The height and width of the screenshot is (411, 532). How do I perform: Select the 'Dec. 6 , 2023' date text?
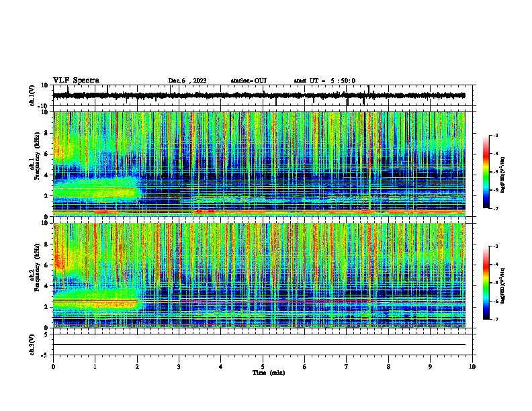(187, 81)
